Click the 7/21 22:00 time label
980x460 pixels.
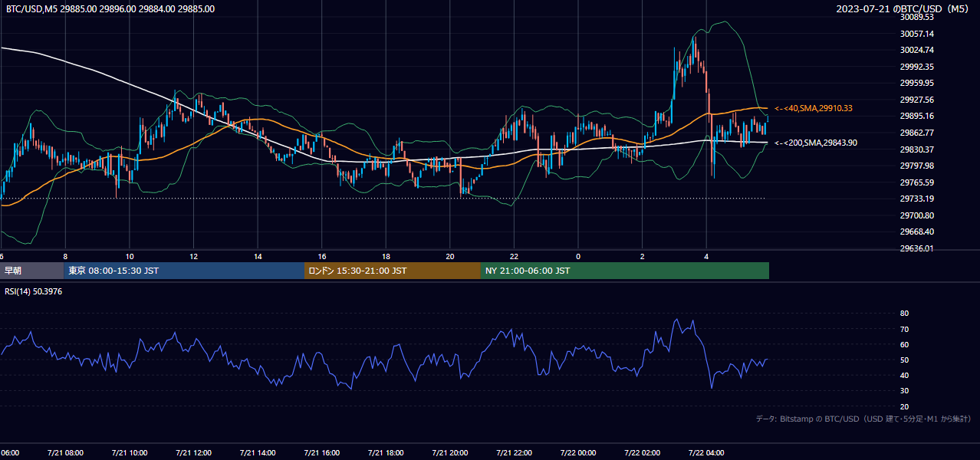[514, 452]
